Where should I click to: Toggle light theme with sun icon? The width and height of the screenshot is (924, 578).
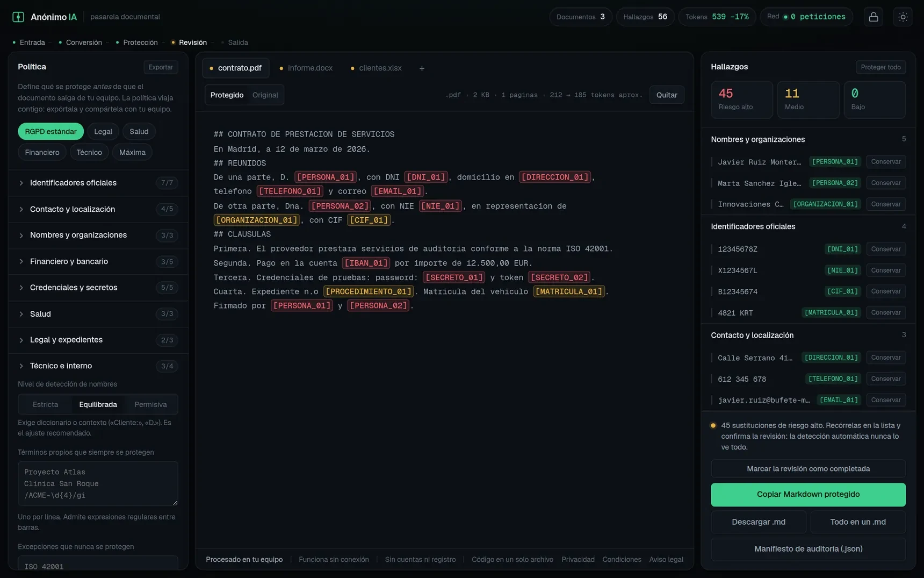tap(903, 17)
